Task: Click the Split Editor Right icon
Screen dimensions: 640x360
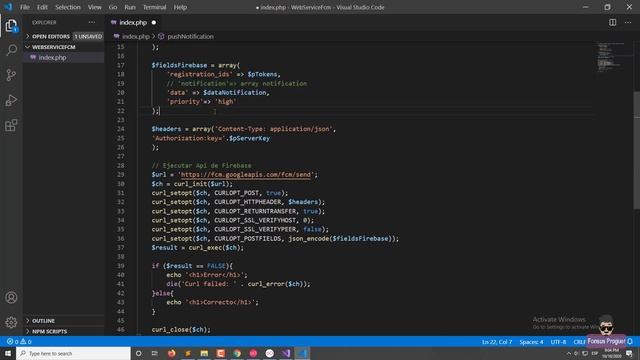Action: pyautogui.click(x=613, y=22)
